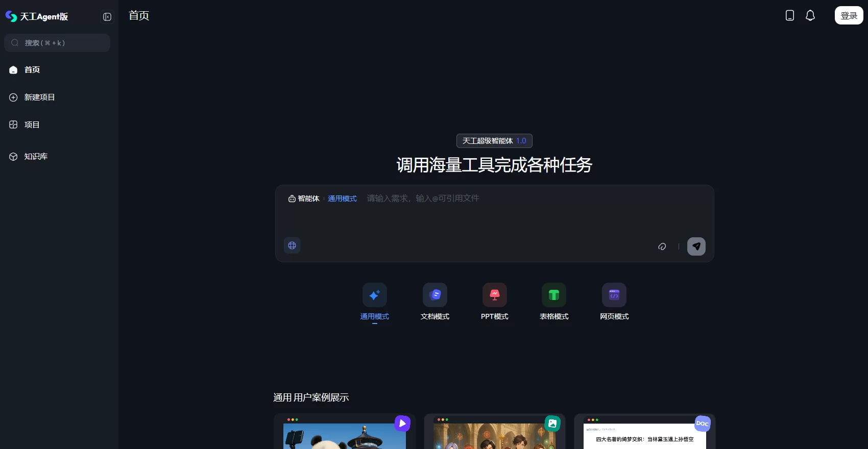Image resolution: width=868 pixels, height=449 pixels.
Task: Click the mobile device icon
Action: (789, 16)
